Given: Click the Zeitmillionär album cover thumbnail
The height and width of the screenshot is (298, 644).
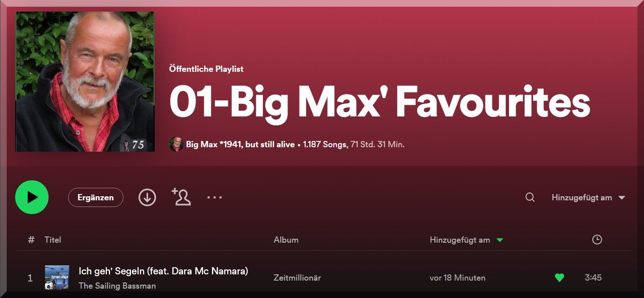Looking at the screenshot, I should (57, 277).
